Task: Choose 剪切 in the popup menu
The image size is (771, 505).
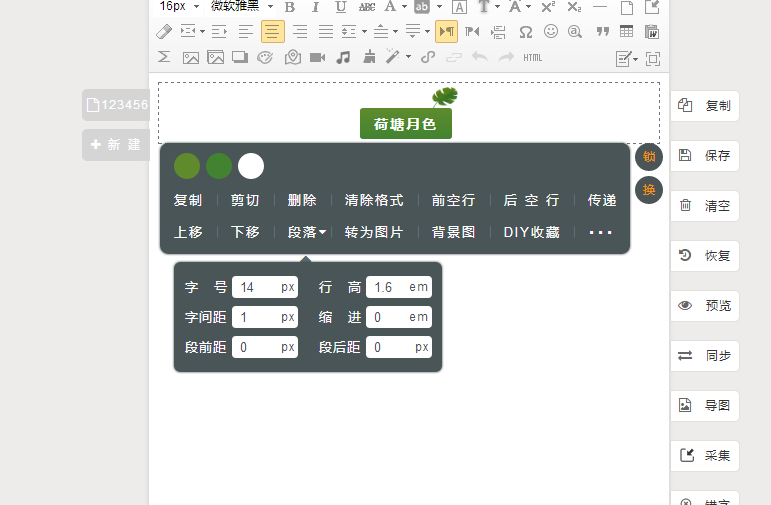Action: coord(245,200)
